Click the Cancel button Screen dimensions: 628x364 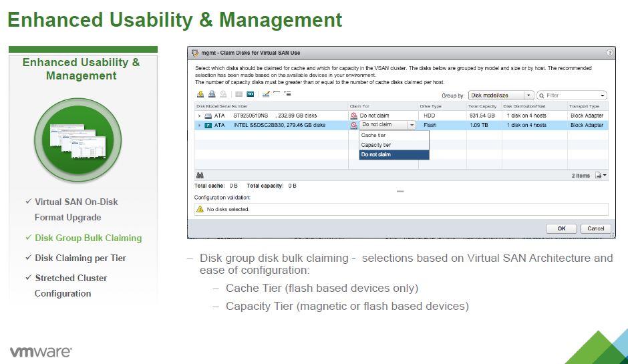595,228
